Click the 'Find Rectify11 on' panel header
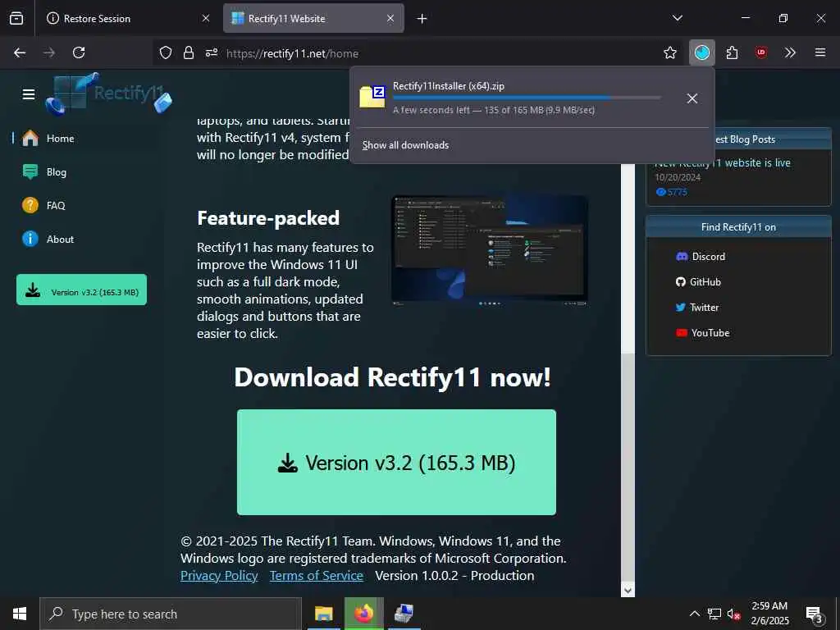Image resolution: width=840 pixels, height=630 pixels. [x=738, y=226]
